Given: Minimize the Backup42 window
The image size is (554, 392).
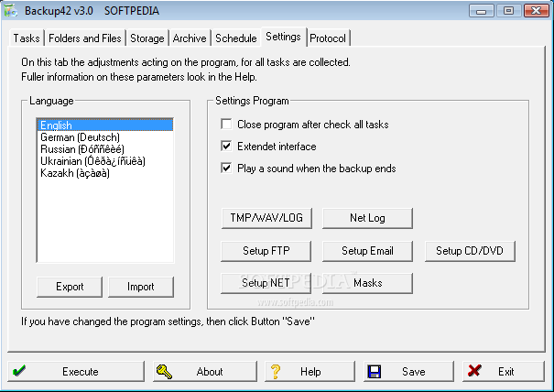Looking at the screenshot, I should pos(482,11).
